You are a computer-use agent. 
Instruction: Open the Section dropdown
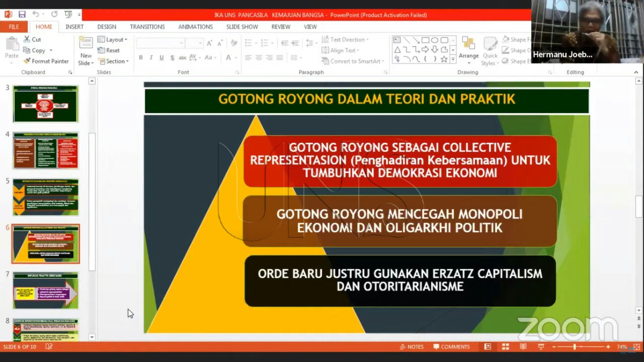click(113, 61)
